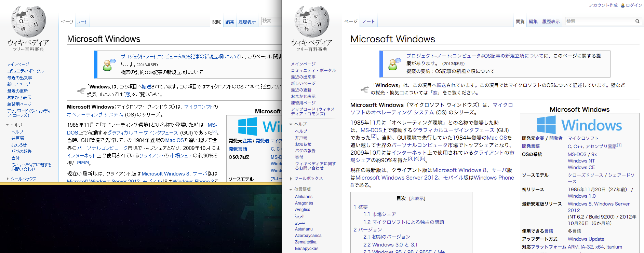Click the Wikipedia globe logo on the right page
The image size is (644, 253).
(x=311, y=21)
